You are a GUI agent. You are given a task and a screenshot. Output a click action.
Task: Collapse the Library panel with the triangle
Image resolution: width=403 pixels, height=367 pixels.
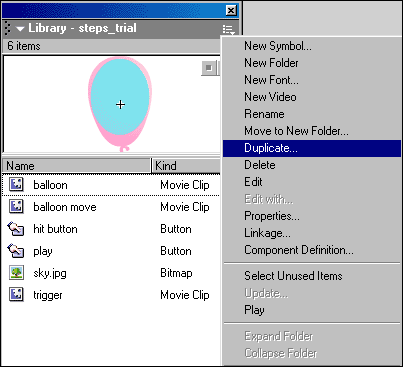(20, 29)
